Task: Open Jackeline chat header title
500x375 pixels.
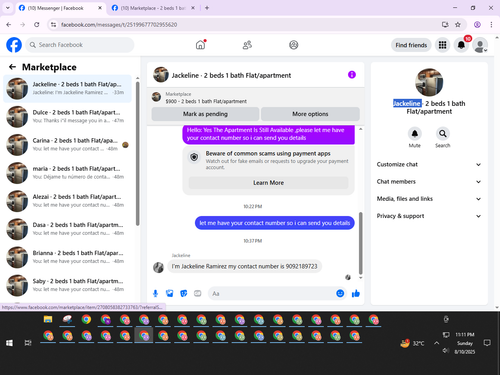Action: (x=231, y=75)
